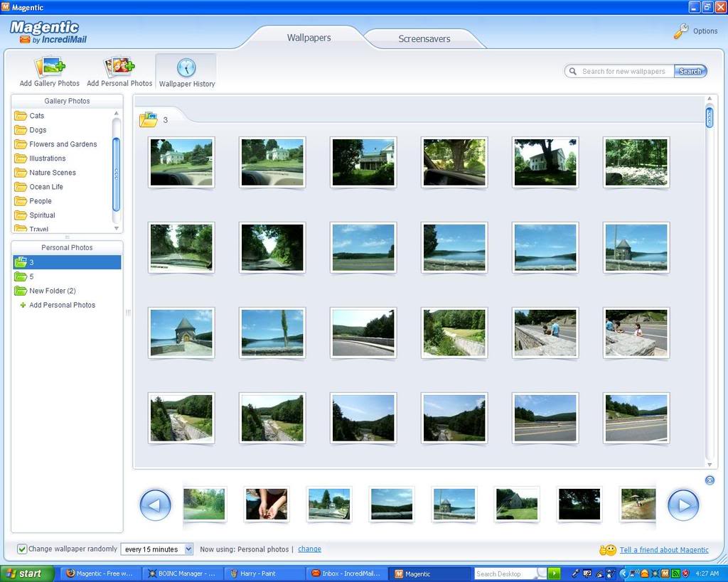Select the stone tower close-up thumbnail
This screenshot has height=582, width=728.
click(181, 333)
